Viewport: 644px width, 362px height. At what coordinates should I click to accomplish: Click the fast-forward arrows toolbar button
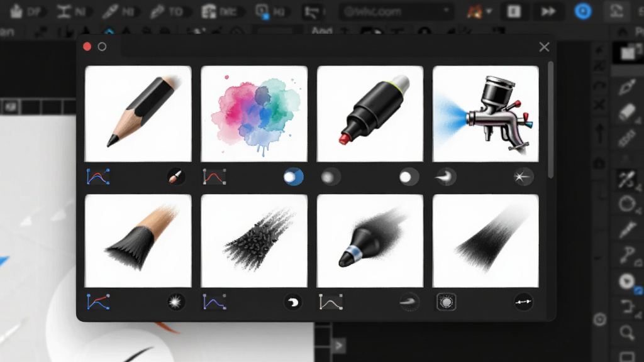(x=548, y=11)
